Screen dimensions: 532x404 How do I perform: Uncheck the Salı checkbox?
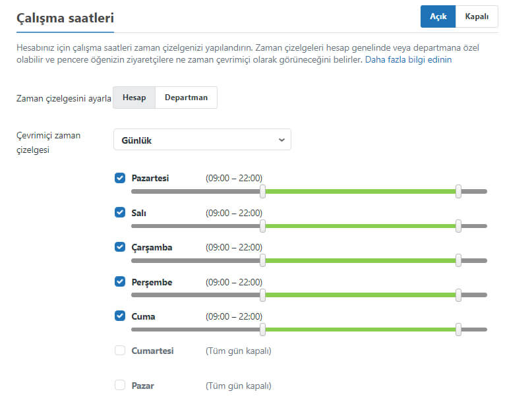pyautogui.click(x=120, y=212)
